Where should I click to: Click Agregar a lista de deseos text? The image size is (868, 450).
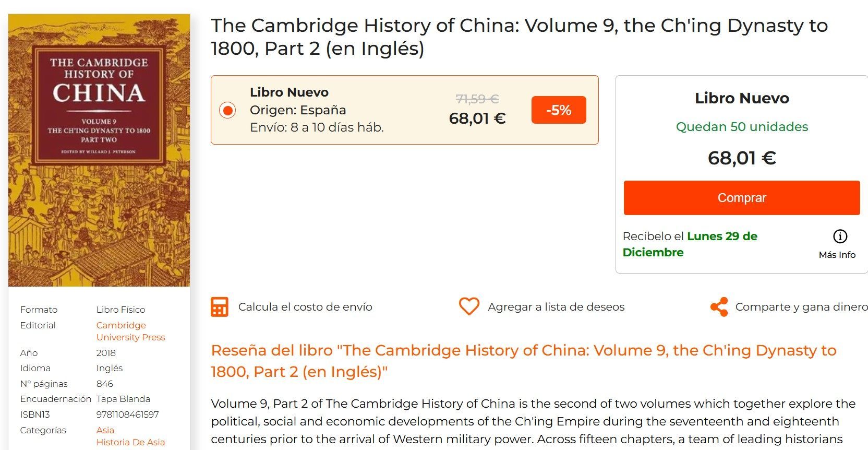click(556, 307)
